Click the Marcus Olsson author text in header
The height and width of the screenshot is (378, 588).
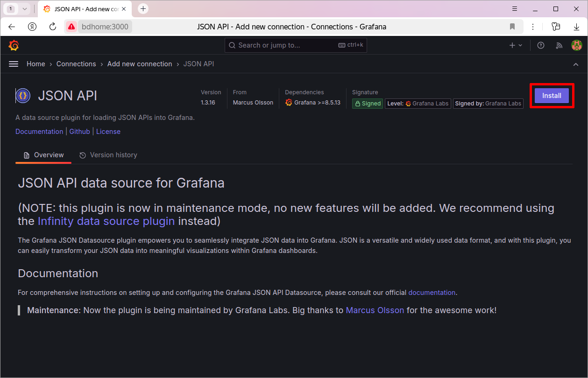[253, 103]
